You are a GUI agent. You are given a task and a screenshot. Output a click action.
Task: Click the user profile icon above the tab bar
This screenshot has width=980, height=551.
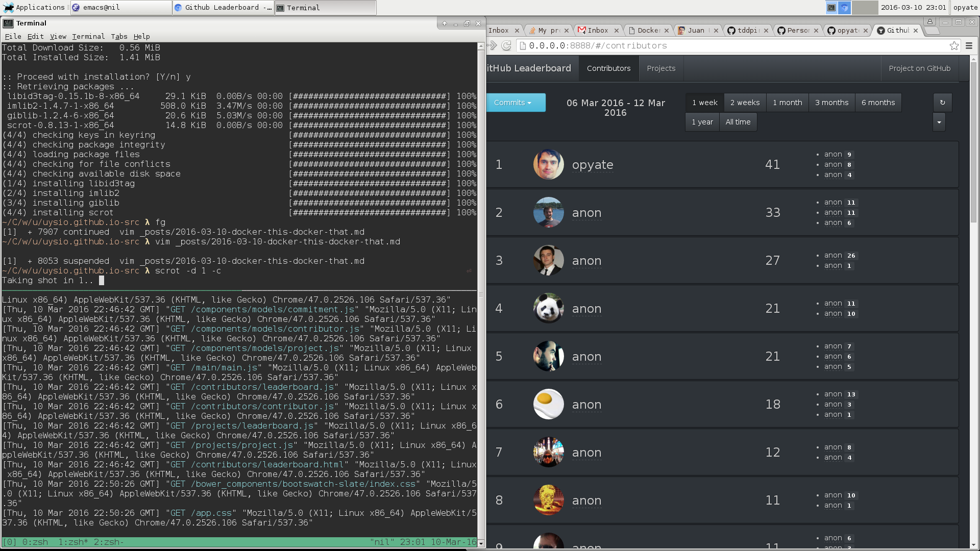click(930, 21)
